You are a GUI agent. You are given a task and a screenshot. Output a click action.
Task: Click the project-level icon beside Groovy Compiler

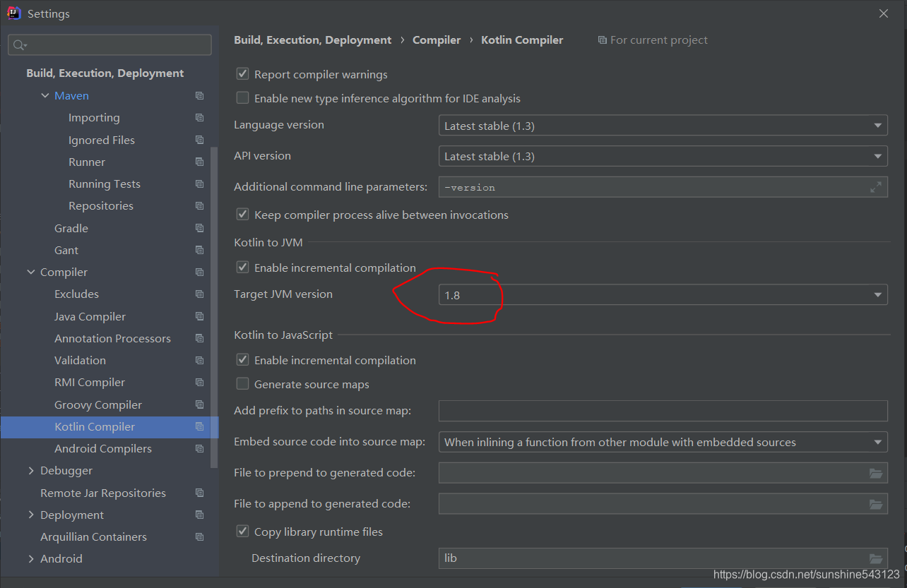pyautogui.click(x=200, y=404)
